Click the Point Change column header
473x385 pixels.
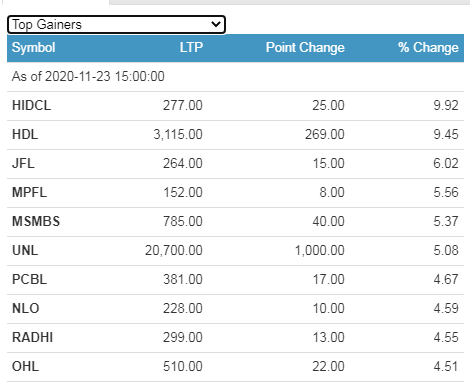(305, 48)
